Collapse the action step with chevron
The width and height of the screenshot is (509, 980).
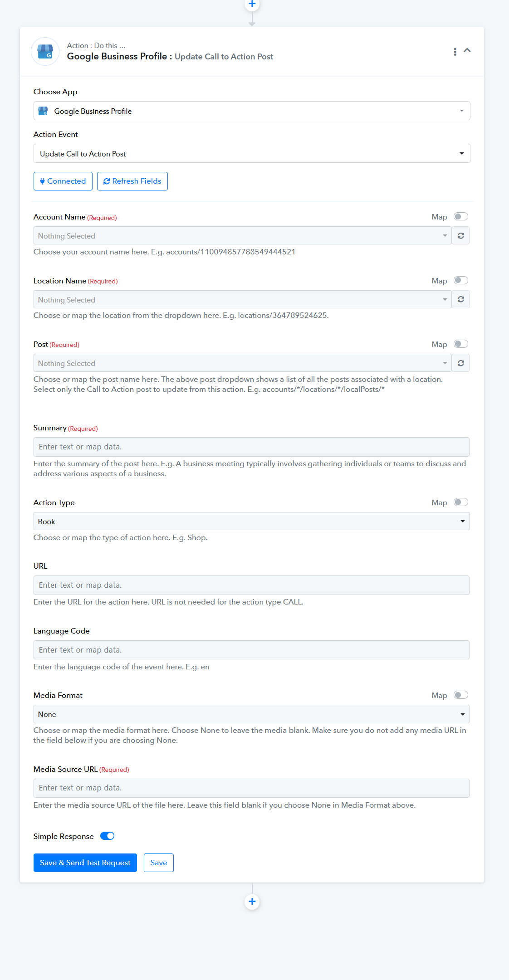pyautogui.click(x=467, y=50)
